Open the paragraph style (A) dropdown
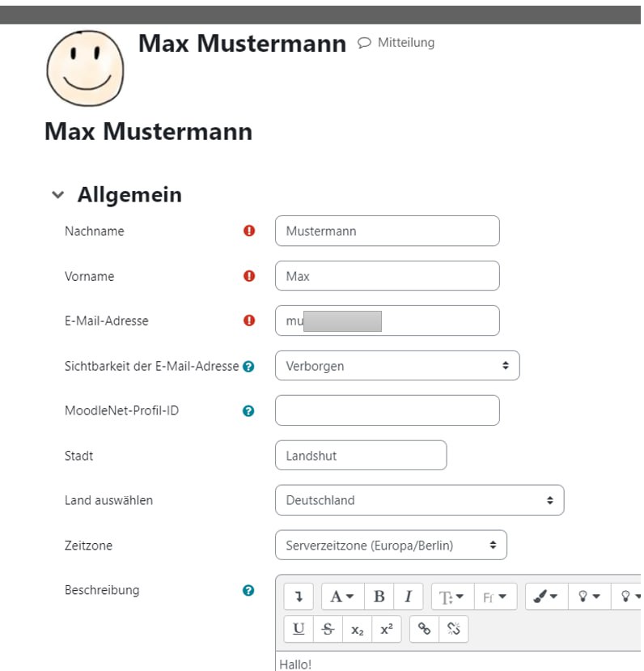 [343, 597]
